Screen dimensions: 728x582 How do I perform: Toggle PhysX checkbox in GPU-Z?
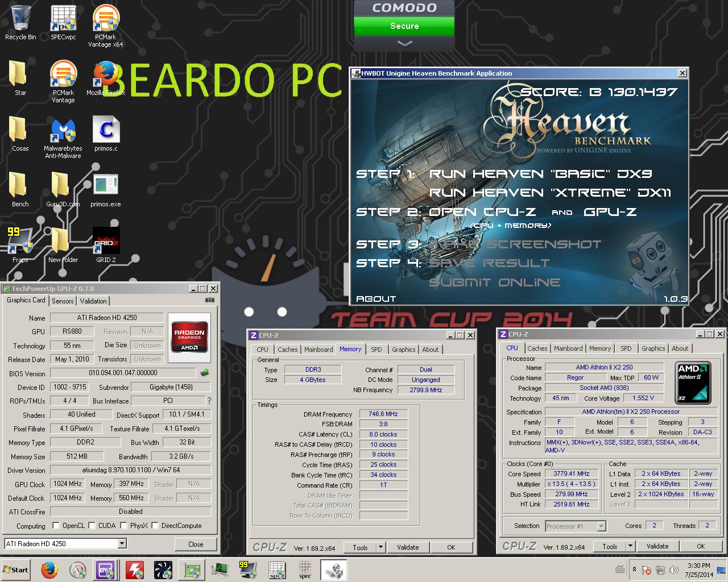(123, 526)
